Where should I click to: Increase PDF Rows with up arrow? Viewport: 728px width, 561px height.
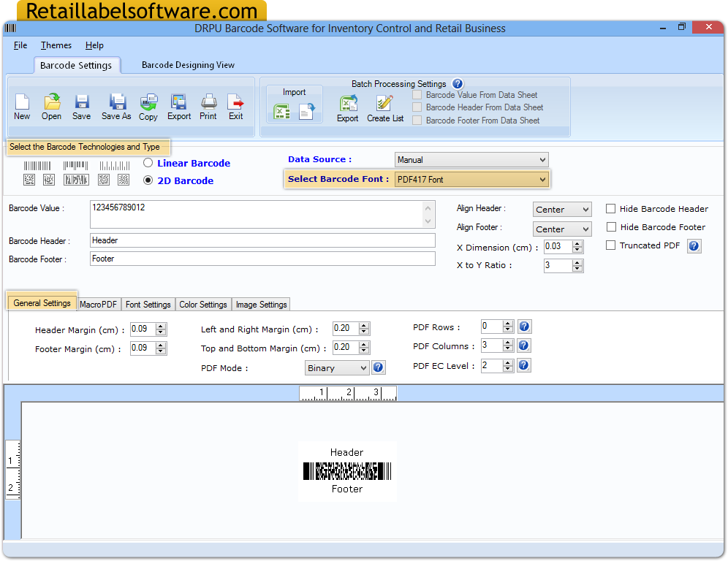507,324
